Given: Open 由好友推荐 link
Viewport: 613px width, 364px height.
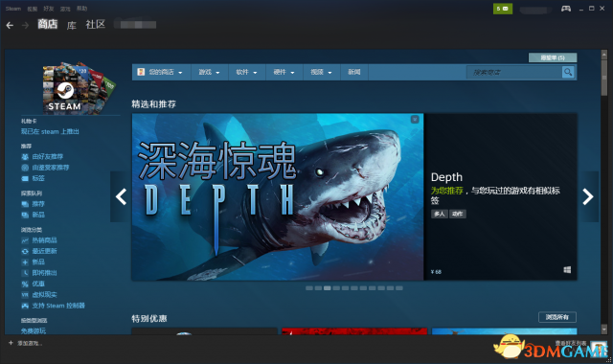Looking at the screenshot, I should point(47,157).
